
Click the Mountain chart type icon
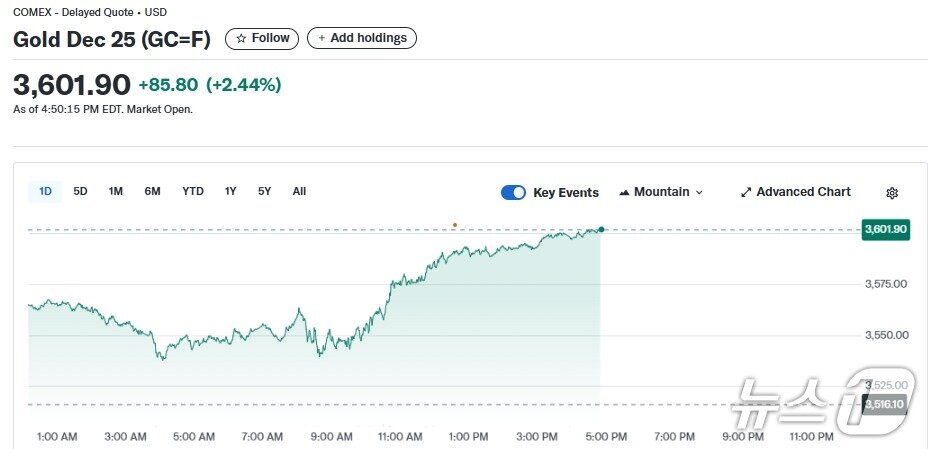[624, 192]
